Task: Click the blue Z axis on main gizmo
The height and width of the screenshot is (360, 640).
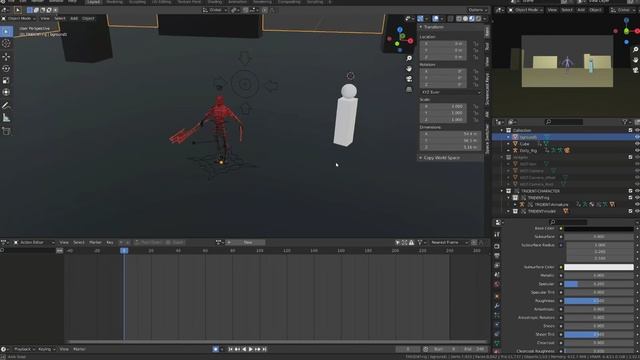Action: 400,30
